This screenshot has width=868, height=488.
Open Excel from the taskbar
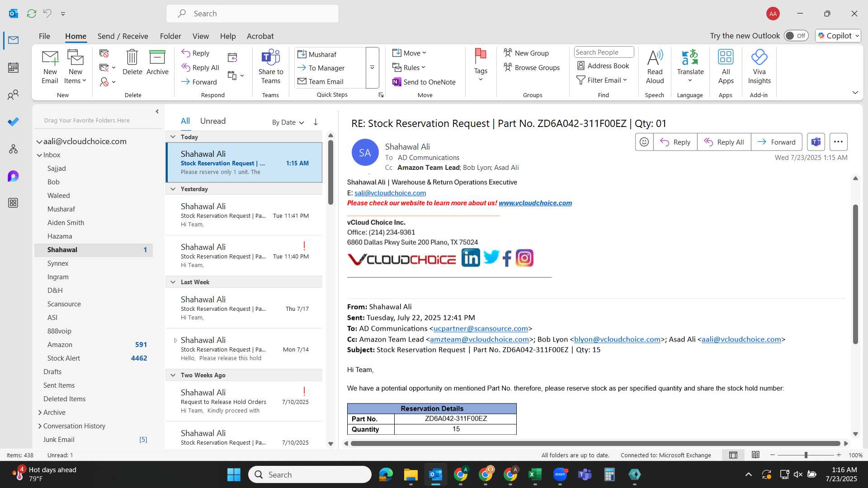coord(535,474)
